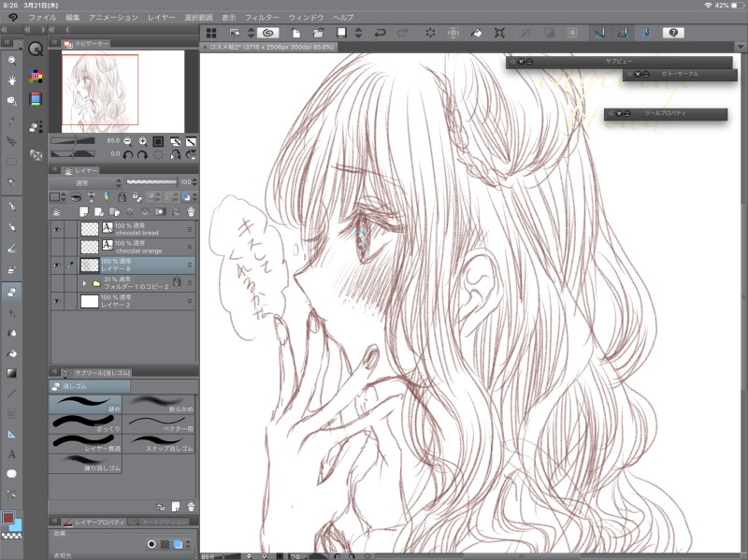
Task: Open the アニメーション menu
Action: 113,18
